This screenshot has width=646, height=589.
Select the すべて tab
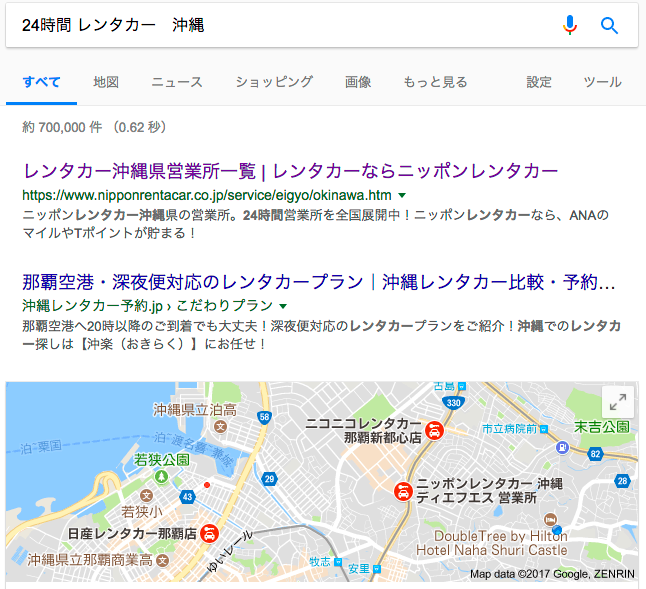click(41, 82)
